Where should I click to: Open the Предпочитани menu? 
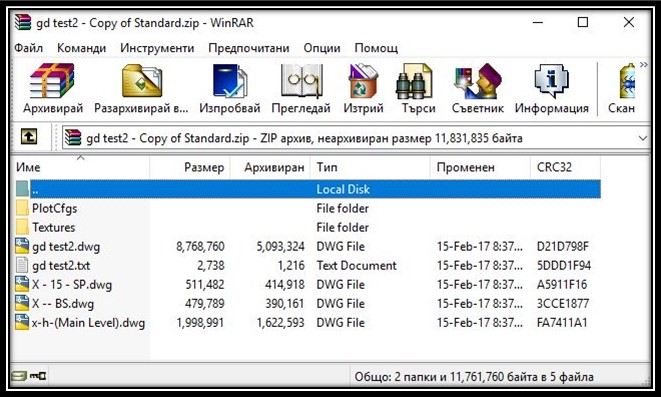[x=249, y=48]
